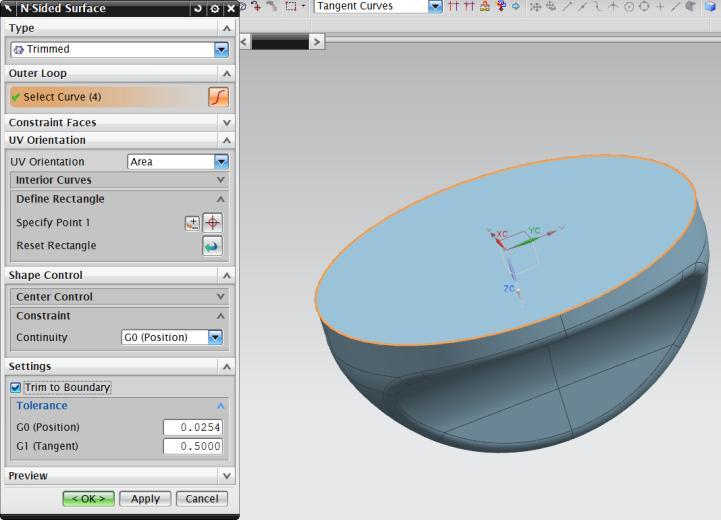721x520 pixels.
Task: Expand the Center Control group
Action: click(221, 297)
